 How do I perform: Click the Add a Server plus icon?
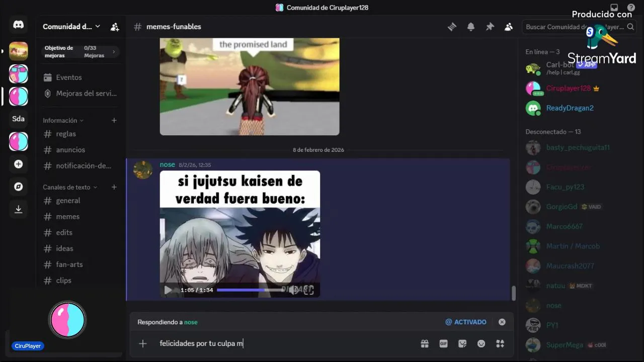[x=19, y=164]
